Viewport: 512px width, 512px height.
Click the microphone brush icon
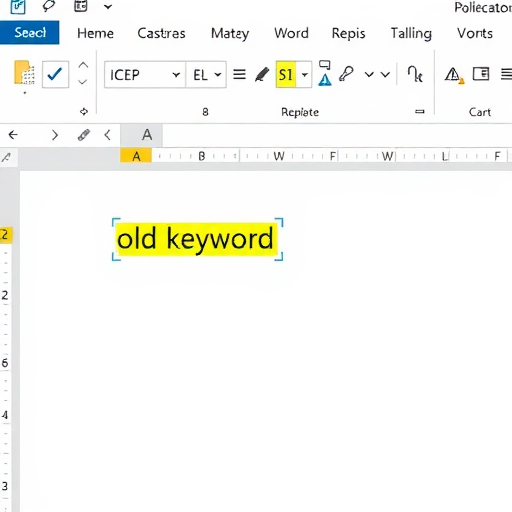click(x=346, y=74)
